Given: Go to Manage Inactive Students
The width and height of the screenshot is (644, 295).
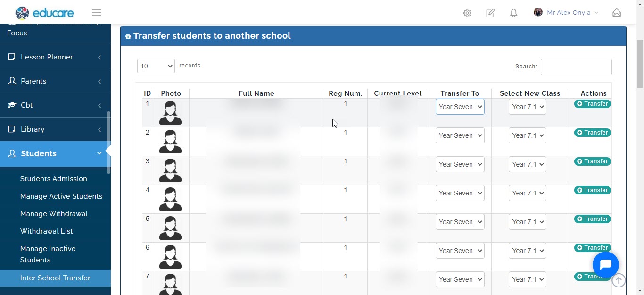Looking at the screenshot, I should point(48,254).
